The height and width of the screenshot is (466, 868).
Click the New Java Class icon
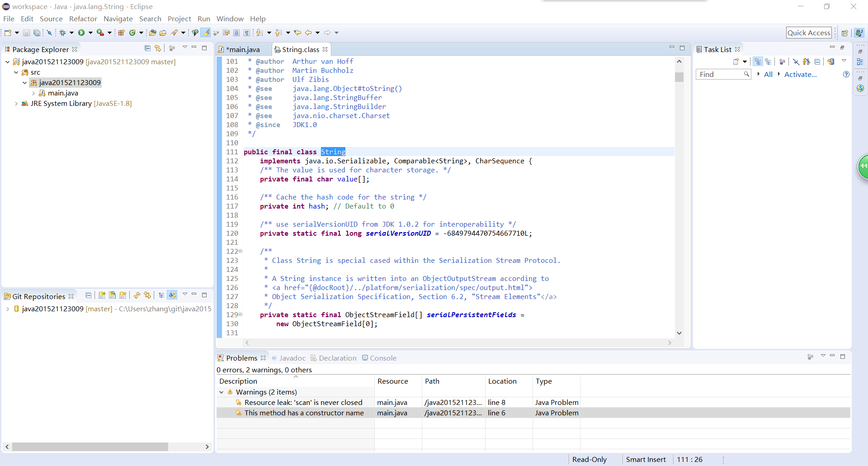132,33
